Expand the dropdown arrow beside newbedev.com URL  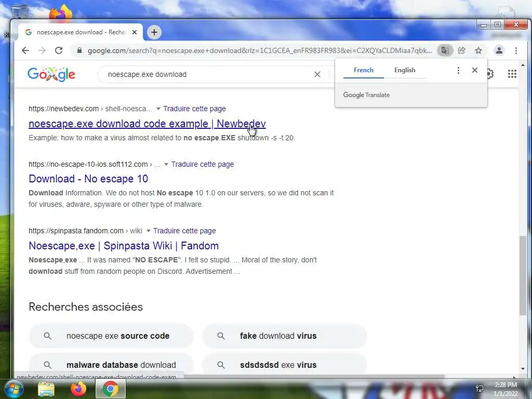pos(158,109)
